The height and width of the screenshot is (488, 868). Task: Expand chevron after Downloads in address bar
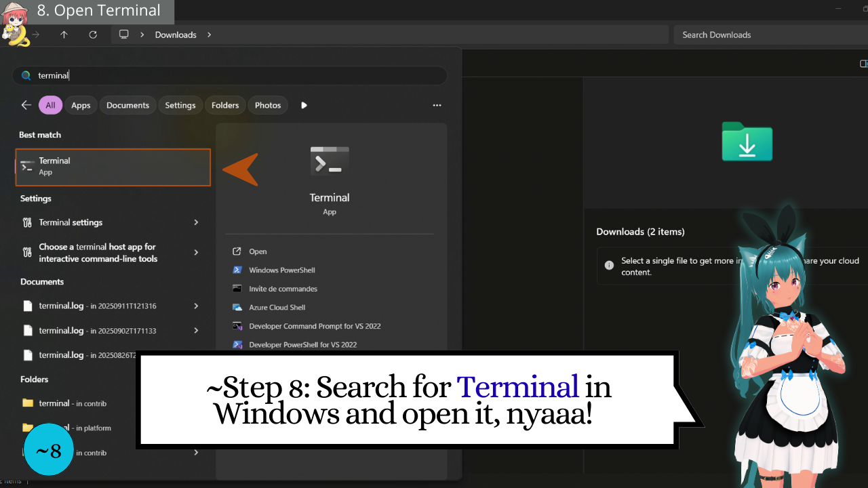(x=209, y=35)
